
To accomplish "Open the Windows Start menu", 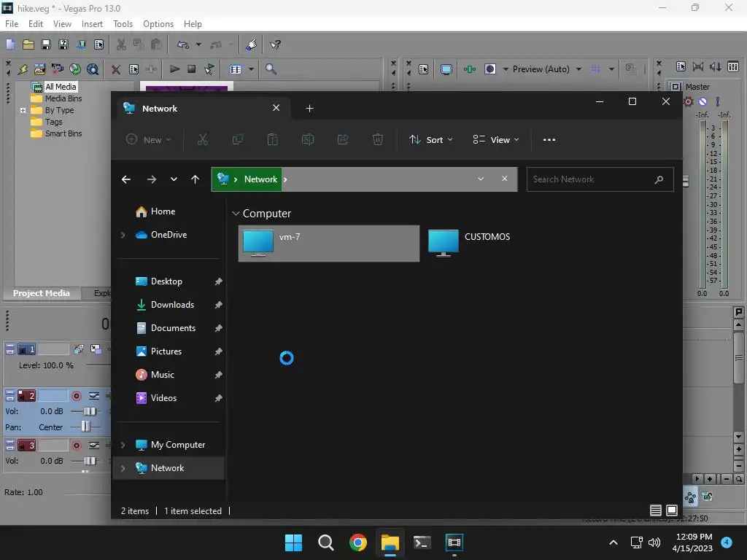I will tap(293, 542).
